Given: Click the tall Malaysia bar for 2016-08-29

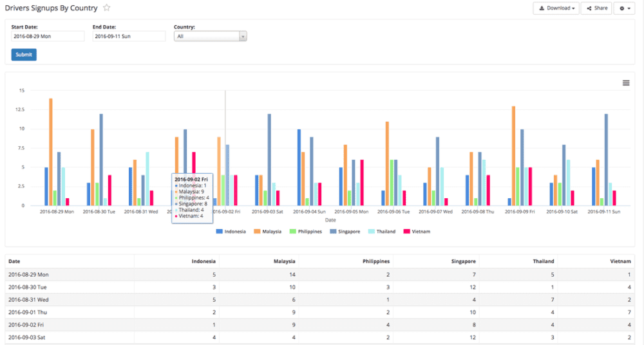Looking at the screenshot, I should pyautogui.click(x=51, y=151).
